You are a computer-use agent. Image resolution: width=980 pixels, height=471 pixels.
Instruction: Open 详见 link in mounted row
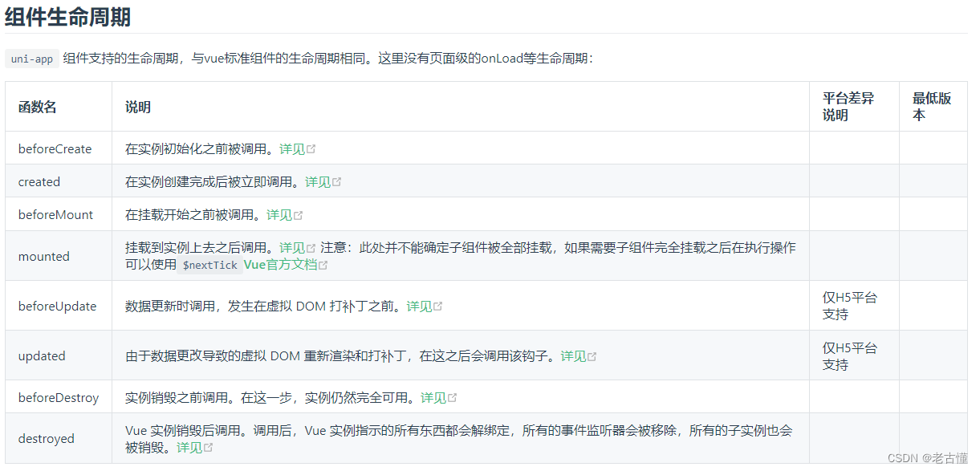tap(292, 247)
